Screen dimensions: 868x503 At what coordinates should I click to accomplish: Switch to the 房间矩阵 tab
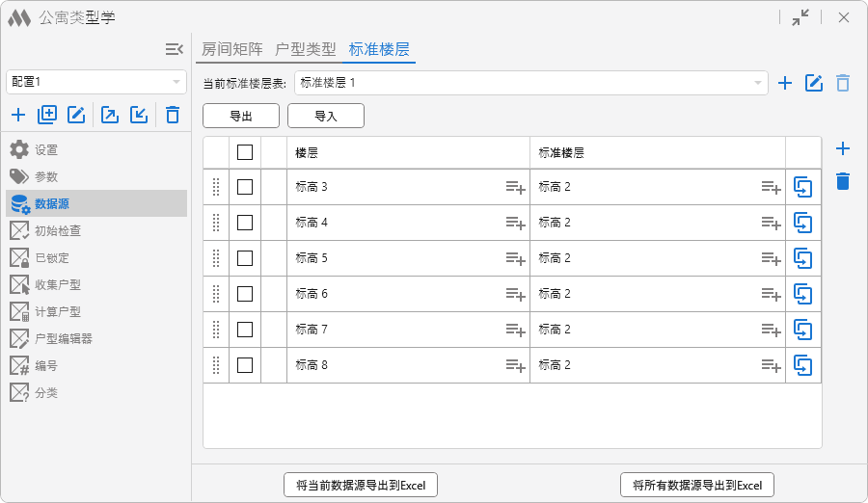[x=231, y=49]
